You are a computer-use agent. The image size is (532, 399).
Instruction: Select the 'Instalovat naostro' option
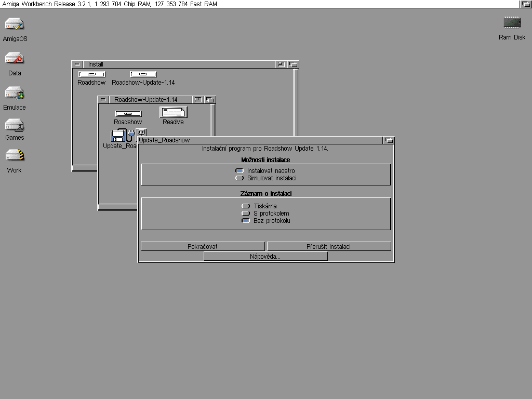coord(240,171)
